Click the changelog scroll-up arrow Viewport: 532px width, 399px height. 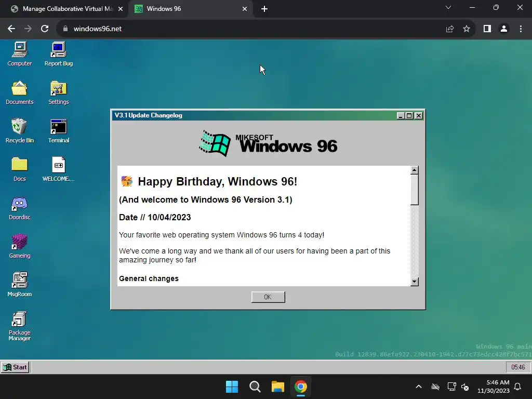coord(414,170)
